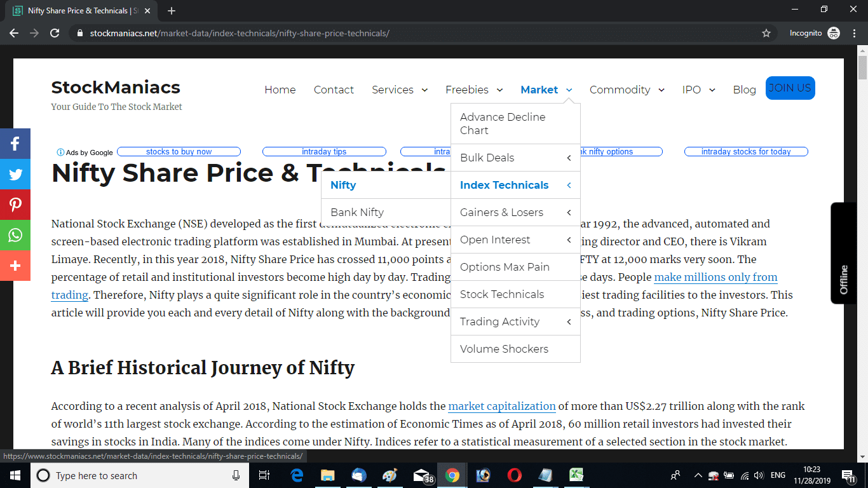Screen dimensions: 868x488
Task: Open the Incognito profile menu
Action: (814, 32)
